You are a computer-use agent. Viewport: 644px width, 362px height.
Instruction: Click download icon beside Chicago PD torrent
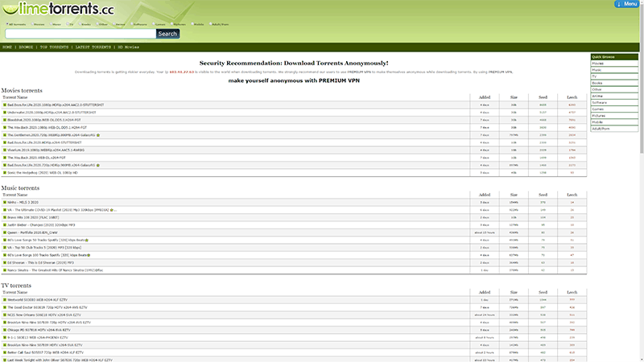point(5,330)
